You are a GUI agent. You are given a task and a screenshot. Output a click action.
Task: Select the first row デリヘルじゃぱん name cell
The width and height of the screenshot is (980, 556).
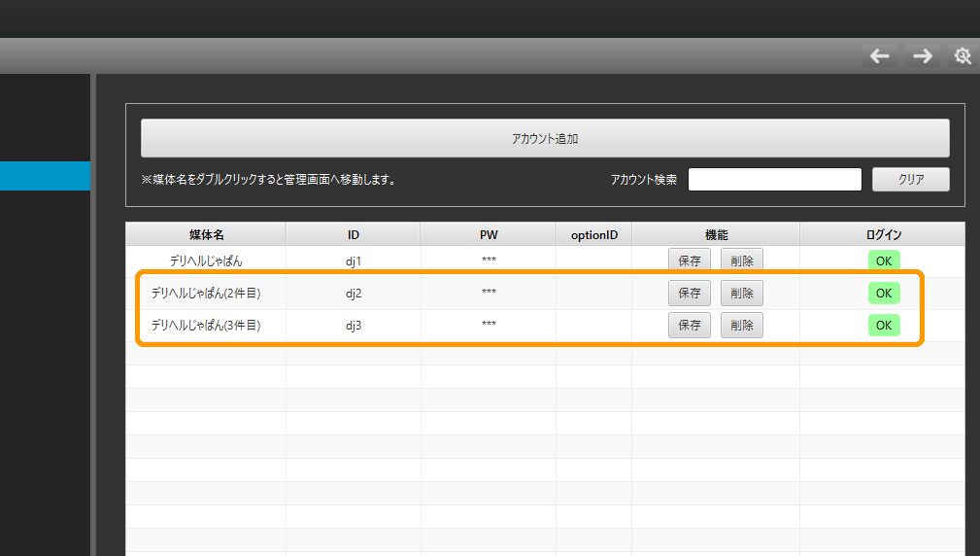206,261
